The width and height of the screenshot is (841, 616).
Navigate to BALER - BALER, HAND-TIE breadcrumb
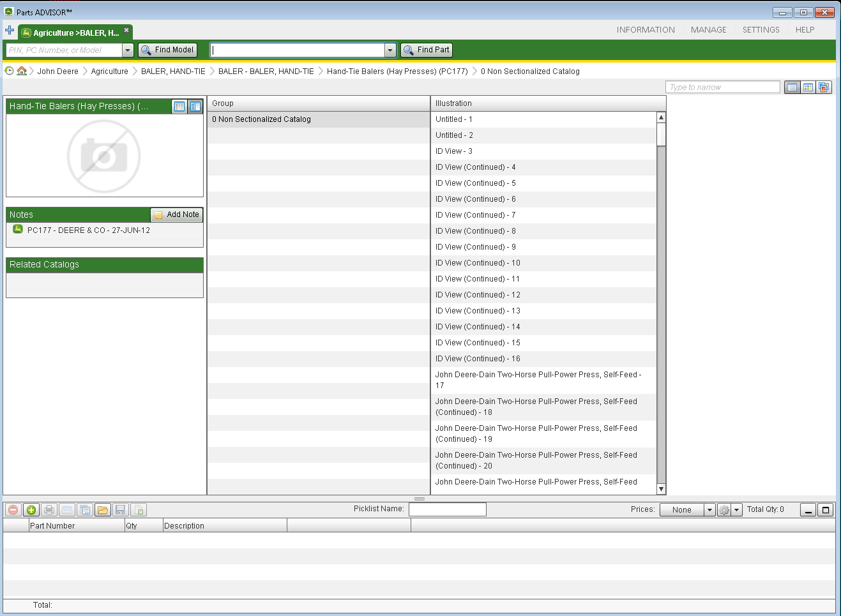266,71
